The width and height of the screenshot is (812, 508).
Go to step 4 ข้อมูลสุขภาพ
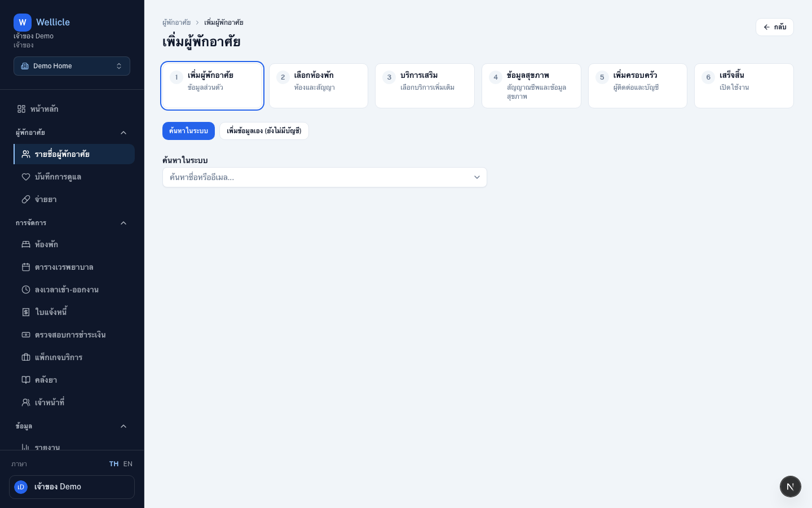tap(531, 86)
